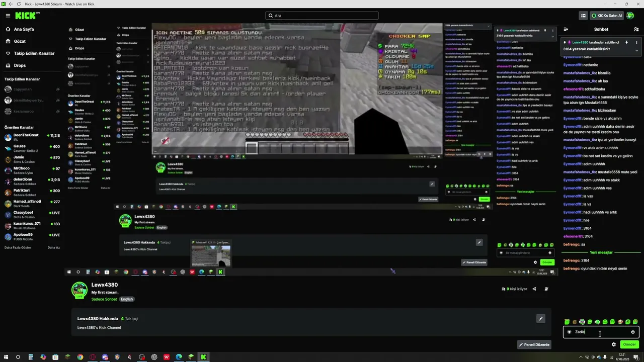Open Opera GX from the taskbar
644x362 pixels.
[x=93, y=357]
